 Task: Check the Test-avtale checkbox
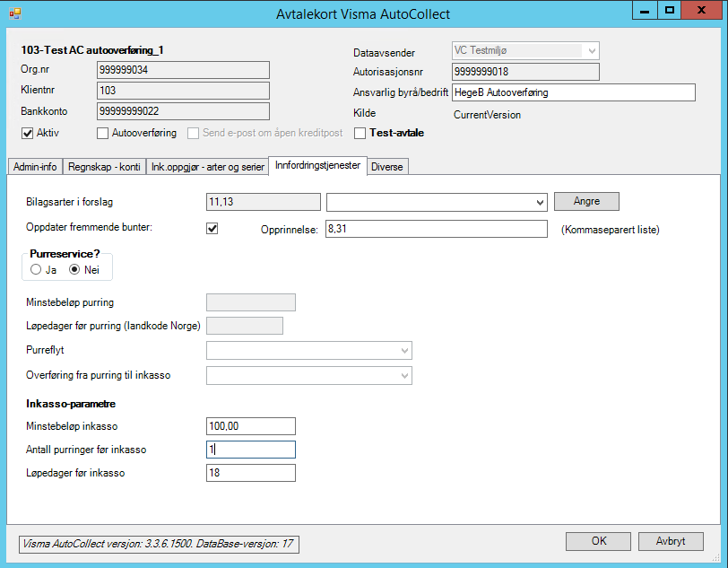coord(360,134)
